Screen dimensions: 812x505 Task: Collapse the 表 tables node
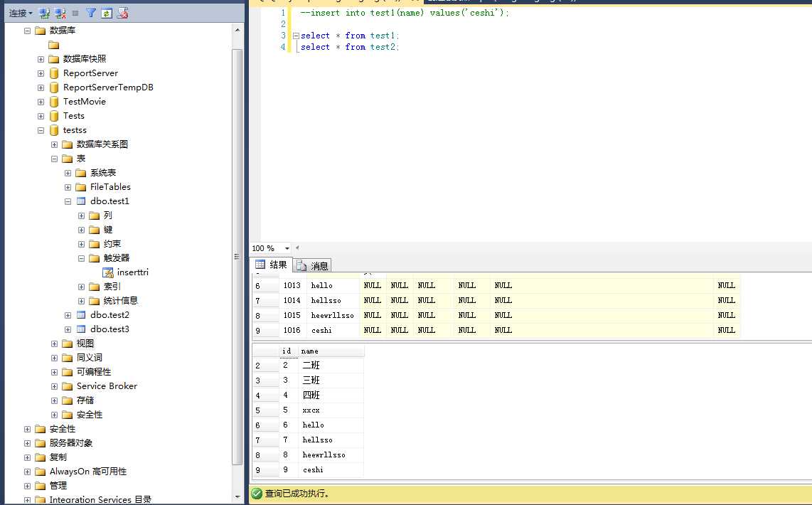click(54, 159)
